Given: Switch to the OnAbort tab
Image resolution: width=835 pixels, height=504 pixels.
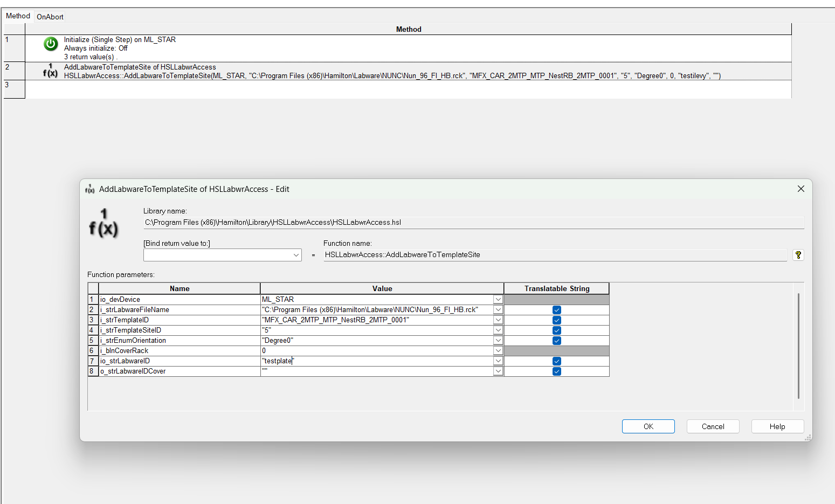Looking at the screenshot, I should pos(50,17).
